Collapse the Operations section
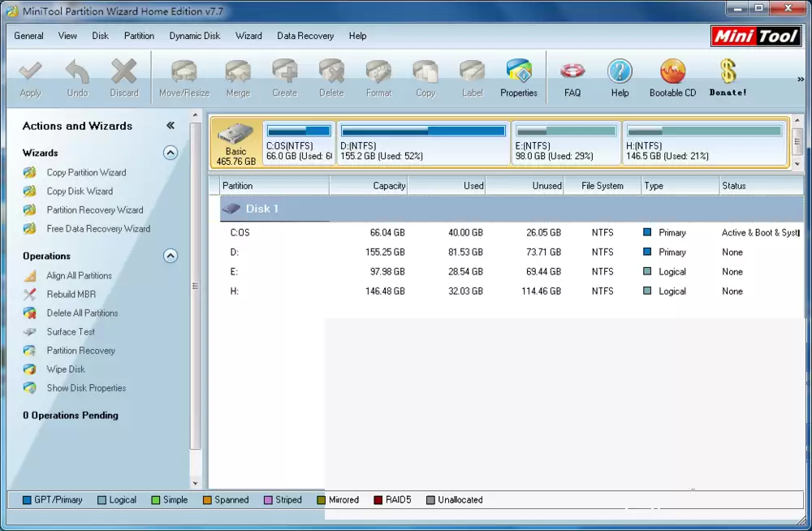Viewport: 812px width, 531px height. tap(171, 256)
